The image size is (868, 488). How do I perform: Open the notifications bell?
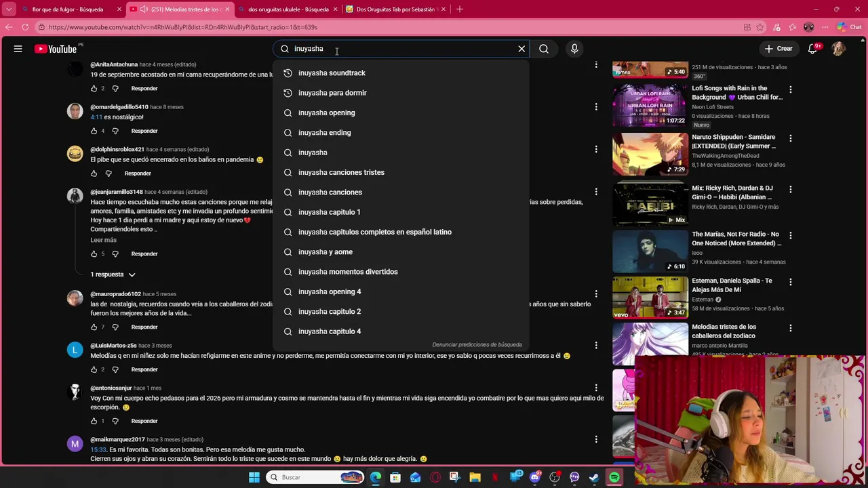812,49
